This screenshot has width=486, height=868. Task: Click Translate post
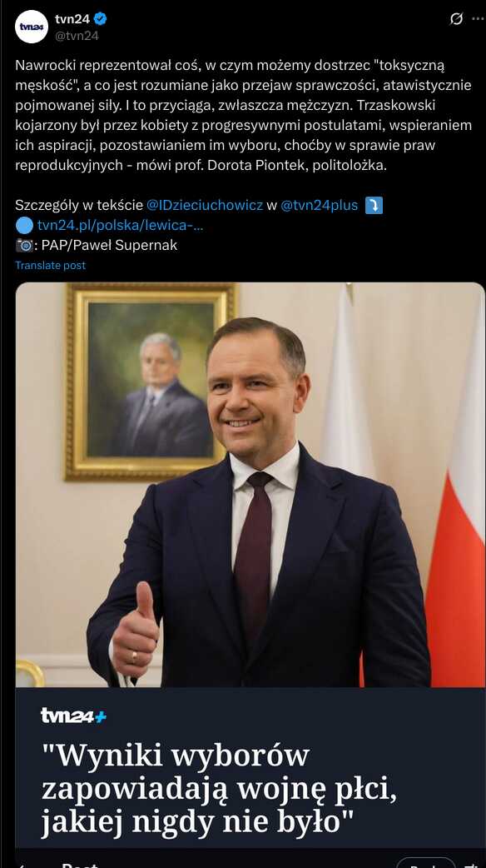[50, 265]
